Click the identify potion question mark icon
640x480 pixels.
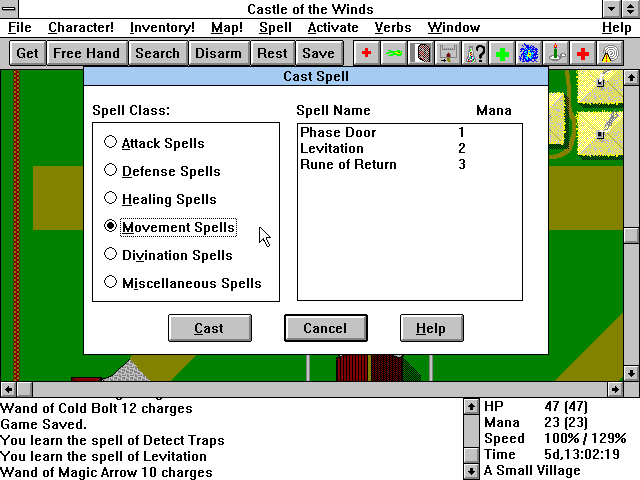pos(475,53)
